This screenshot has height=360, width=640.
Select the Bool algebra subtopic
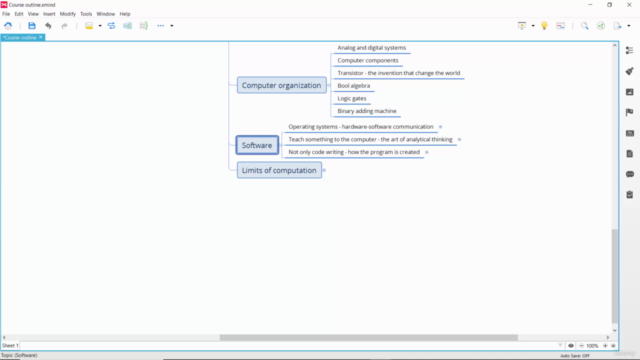coord(354,86)
